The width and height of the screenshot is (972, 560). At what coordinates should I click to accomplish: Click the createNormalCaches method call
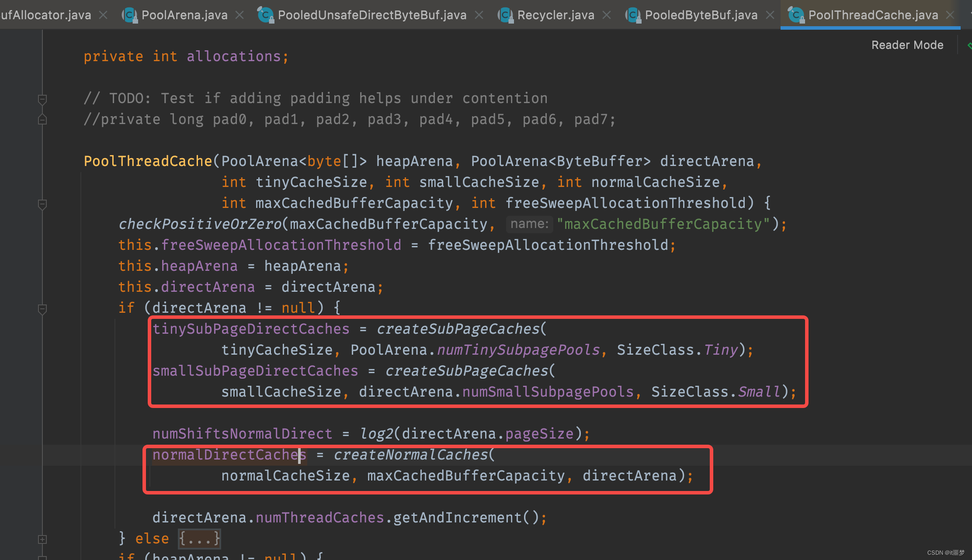coord(411,455)
